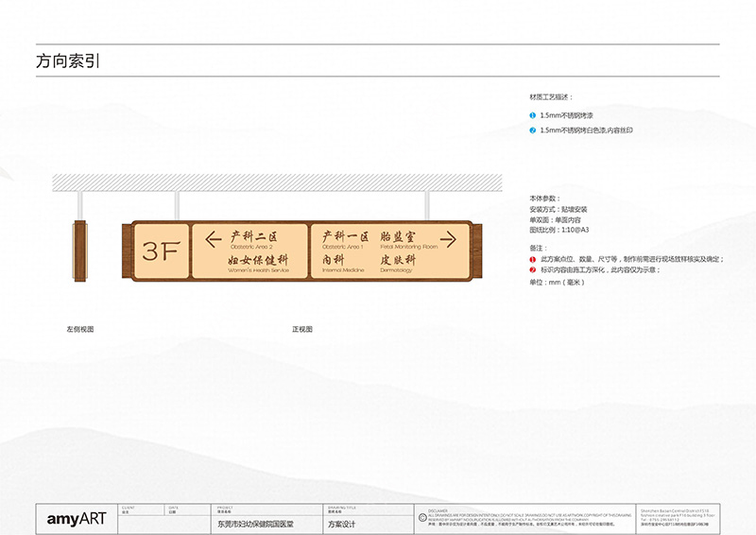Click Obstetric Area 2 on the sign
Viewport: 756px width, 535px height.
[251, 247]
